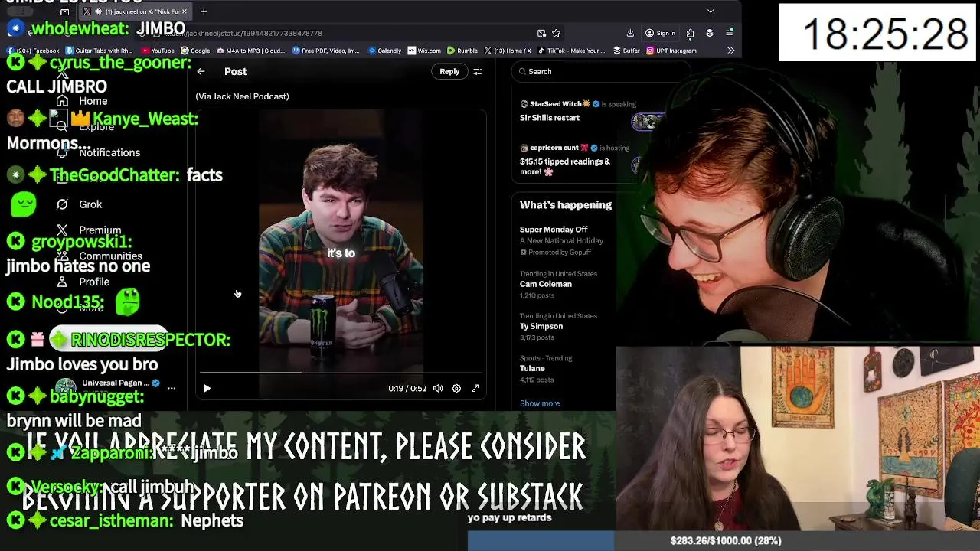This screenshot has width=980, height=551.
Task: Open Communities in sidebar
Action: (x=100, y=256)
